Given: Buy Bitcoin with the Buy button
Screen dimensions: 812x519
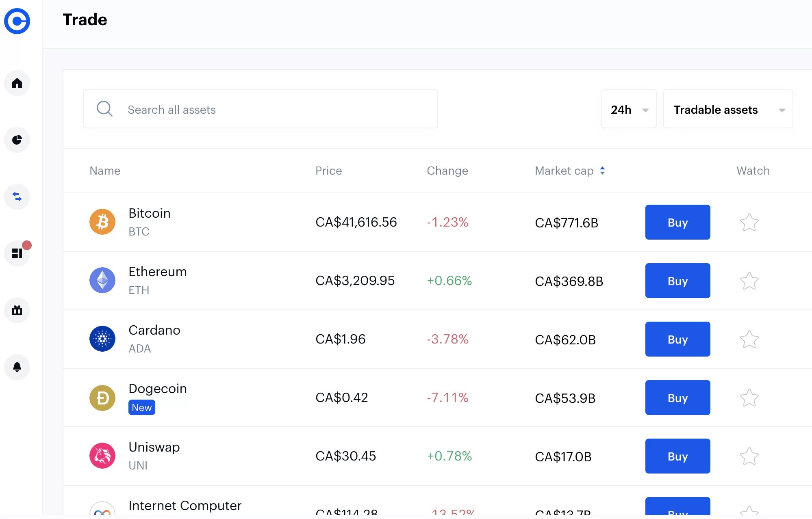Looking at the screenshot, I should tap(677, 222).
